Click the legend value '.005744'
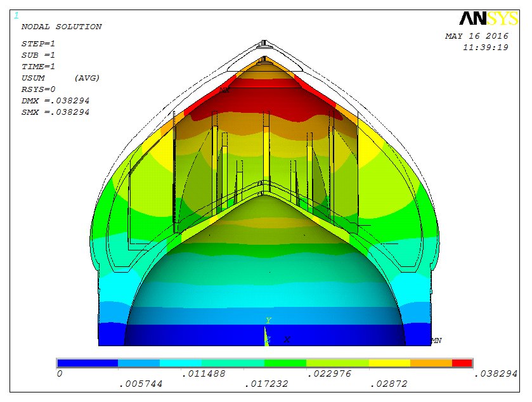Screen dimensions: 532x402 coord(141,384)
